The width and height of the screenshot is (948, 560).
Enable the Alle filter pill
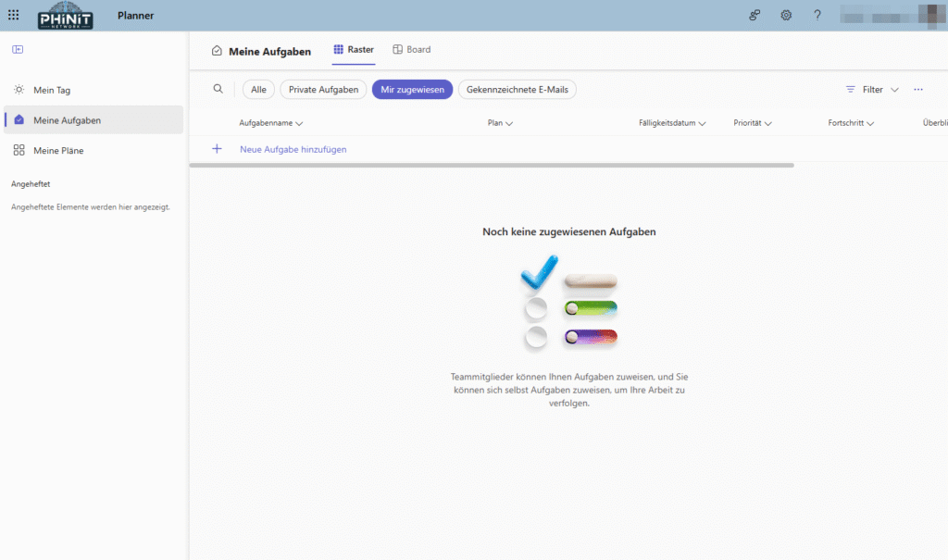(257, 89)
